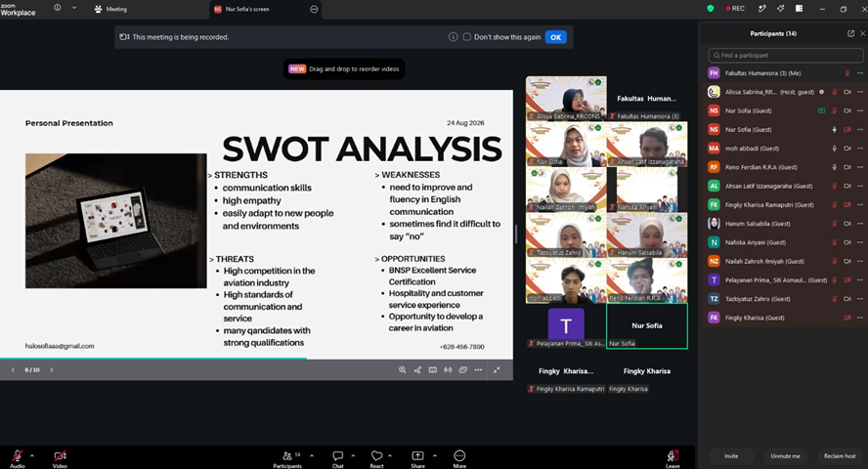Screen dimensions: 868x469
Task: Open more options for Tazkiyatuz Zahro
Action: pos(860,299)
